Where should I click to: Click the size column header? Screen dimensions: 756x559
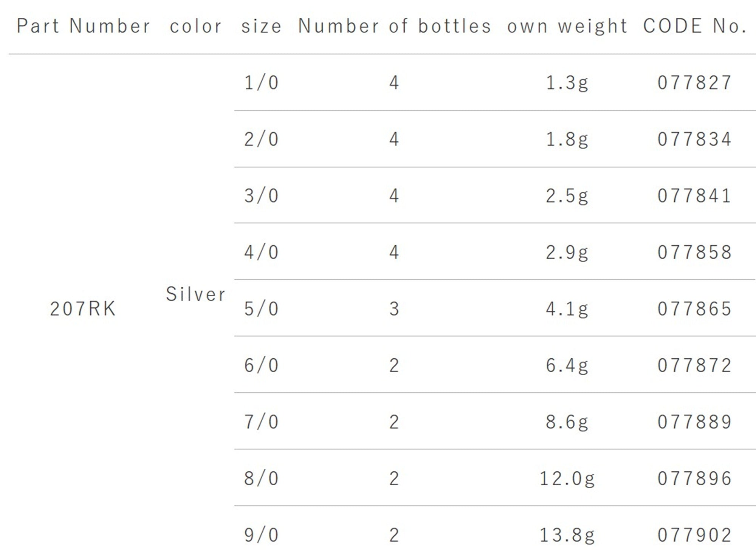coord(262,26)
